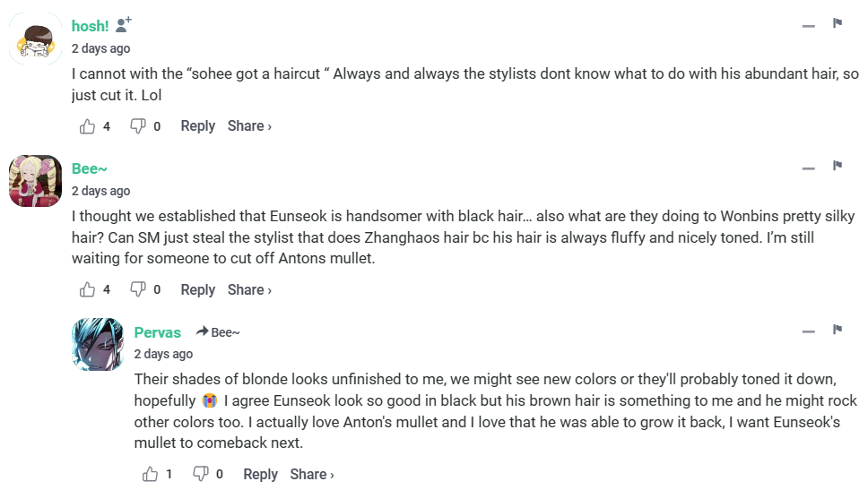
Task: Upvote hosh!'s comment
Action: point(88,126)
